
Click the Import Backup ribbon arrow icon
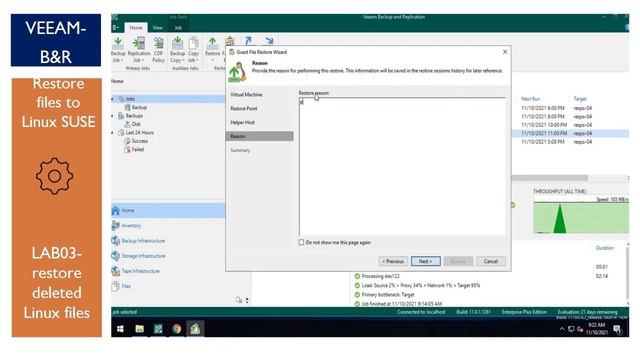248,40
